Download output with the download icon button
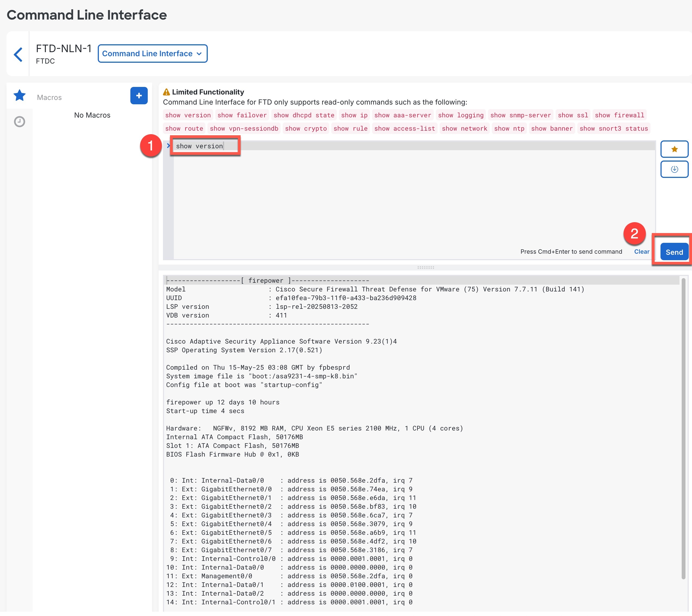692x616 pixels. tap(674, 169)
